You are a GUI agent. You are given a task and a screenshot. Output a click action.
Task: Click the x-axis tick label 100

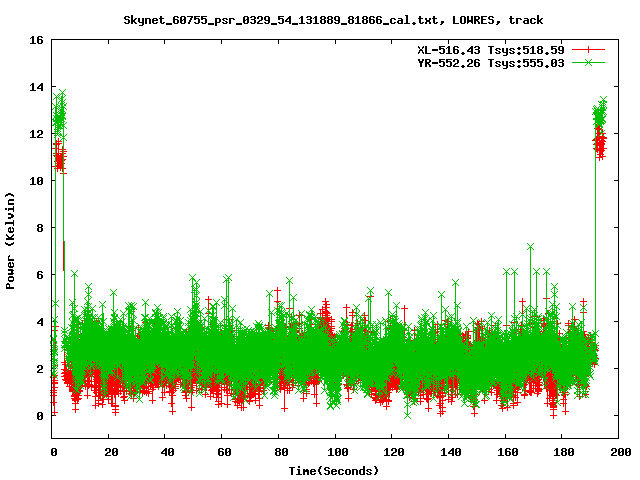click(x=338, y=452)
